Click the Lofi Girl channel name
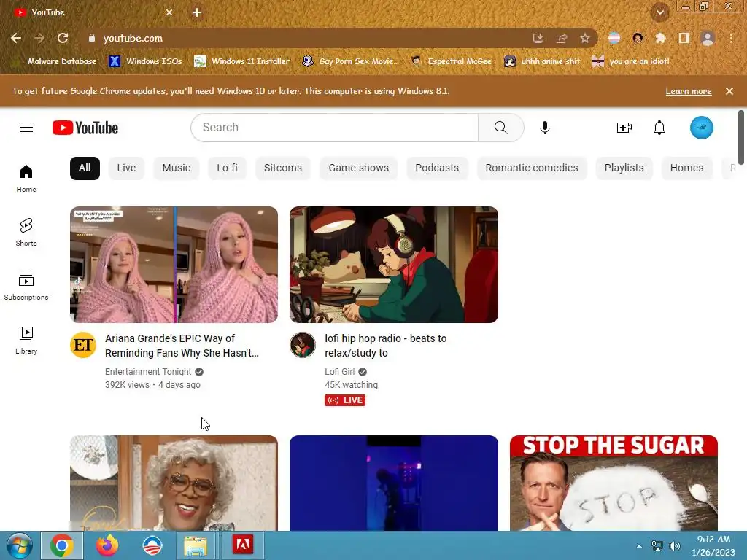Screen dimensions: 747x560 point(340,372)
